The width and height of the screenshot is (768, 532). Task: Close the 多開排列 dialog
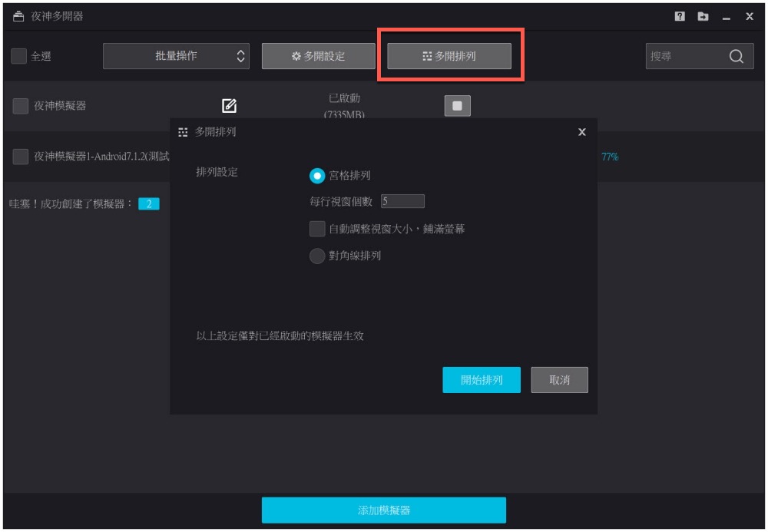click(582, 131)
